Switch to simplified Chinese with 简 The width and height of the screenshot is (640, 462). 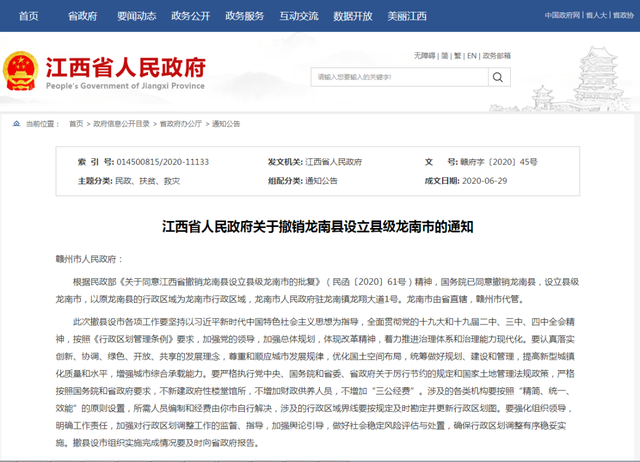point(444,56)
